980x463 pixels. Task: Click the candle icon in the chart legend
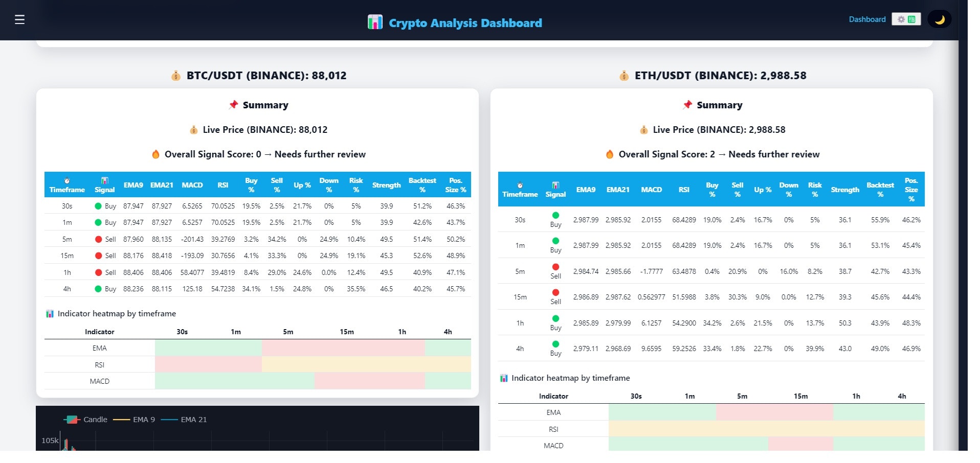71,419
